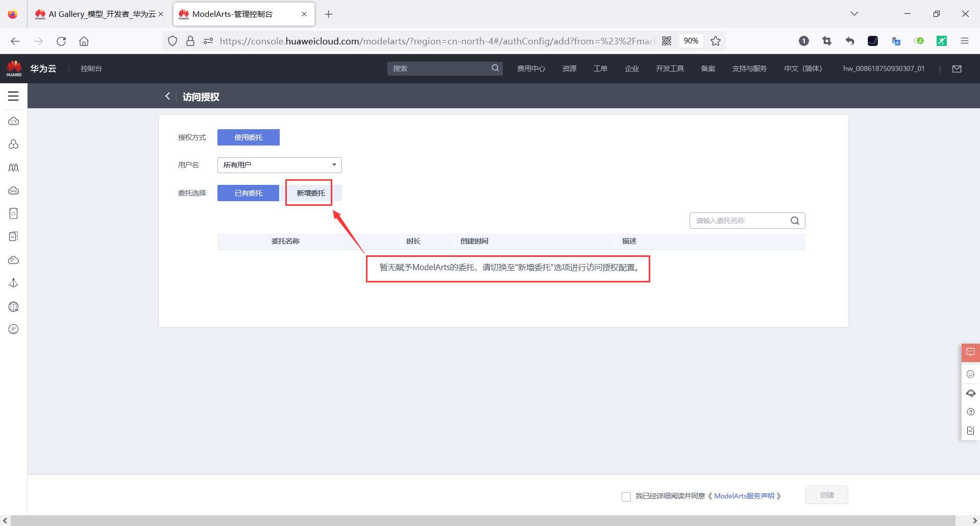The width and height of the screenshot is (980, 526).
Task: Click the question mark help icon on right edge
Action: 970,412
